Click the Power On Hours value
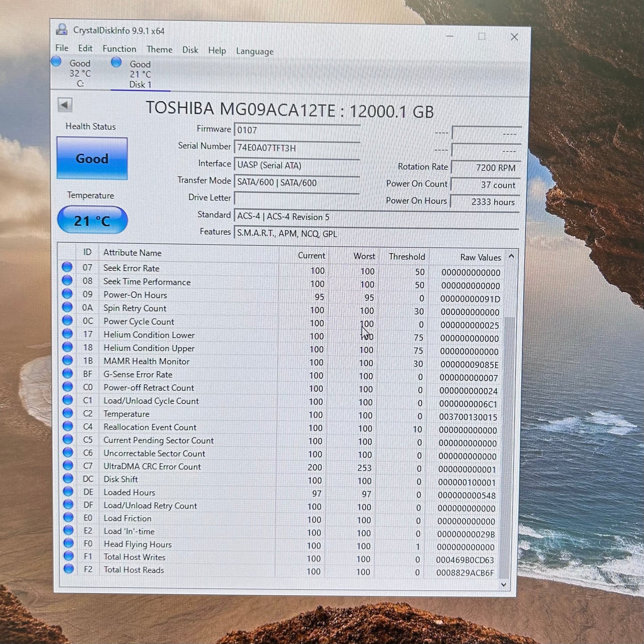The image size is (644, 644). 486,201
